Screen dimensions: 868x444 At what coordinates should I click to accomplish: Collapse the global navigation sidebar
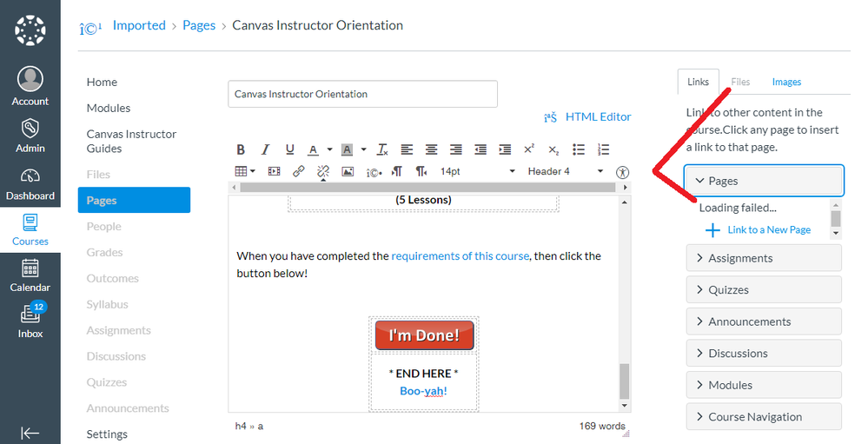tap(30, 433)
